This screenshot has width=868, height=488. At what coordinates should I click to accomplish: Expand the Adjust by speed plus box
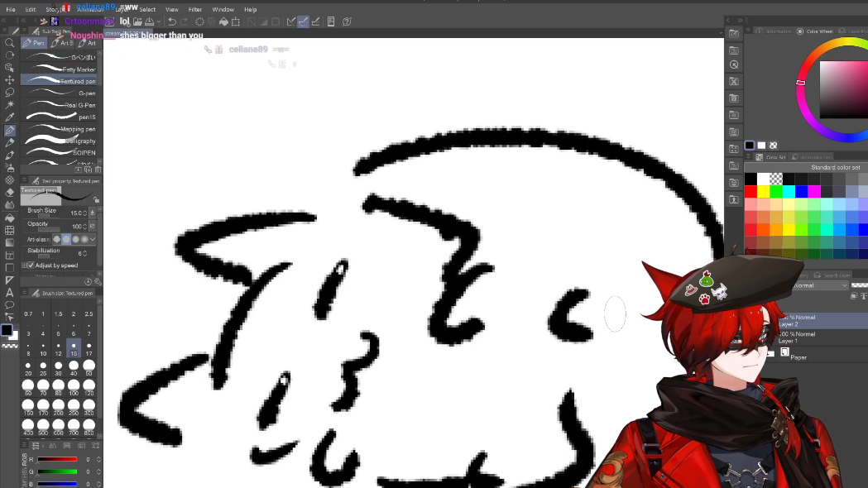click(24, 266)
